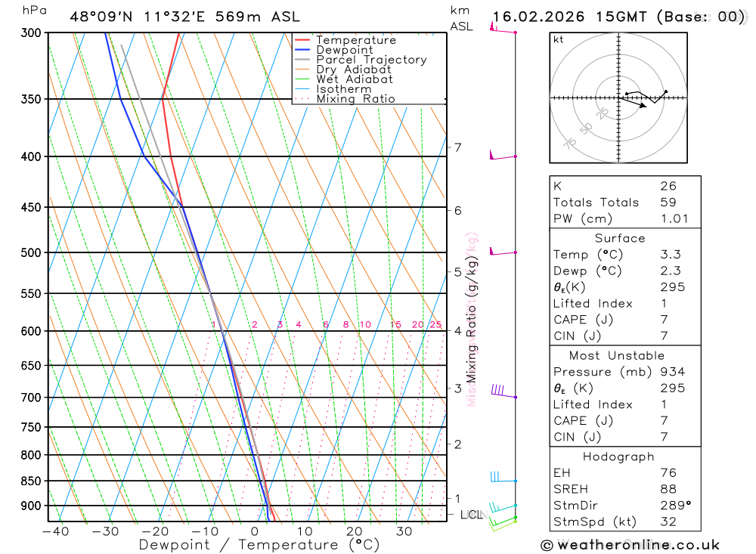This screenshot has width=756, height=554.
Task: Click the EH value 76
Action: pyautogui.click(x=668, y=473)
